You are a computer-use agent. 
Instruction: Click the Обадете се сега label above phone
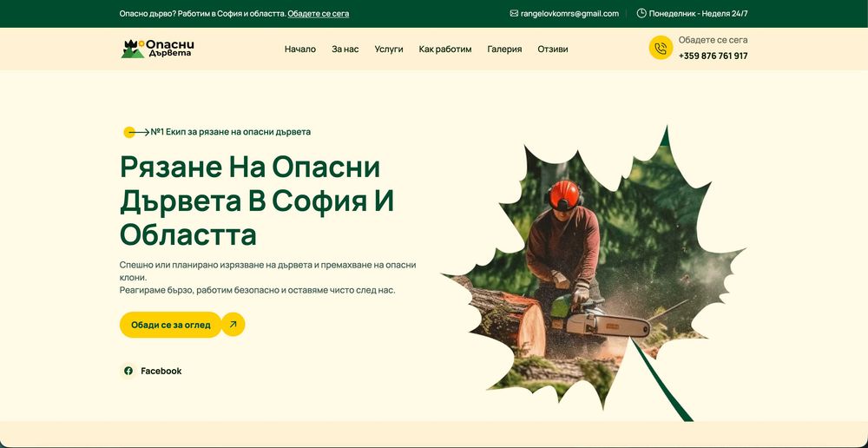[713, 40]
